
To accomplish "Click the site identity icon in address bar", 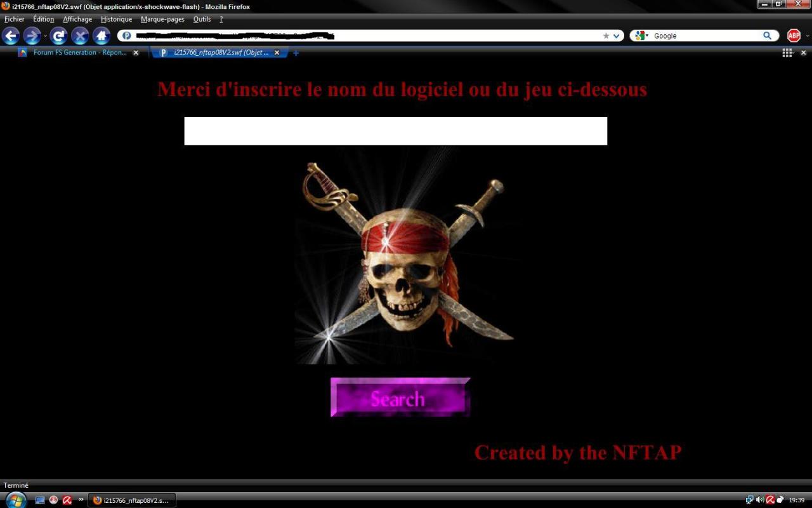I will pyautogui.click(x=126, y=36).
